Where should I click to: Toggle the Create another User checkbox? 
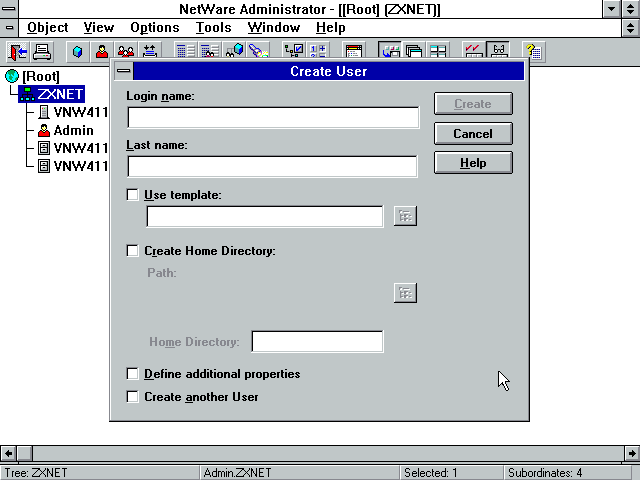pos(133,397)
